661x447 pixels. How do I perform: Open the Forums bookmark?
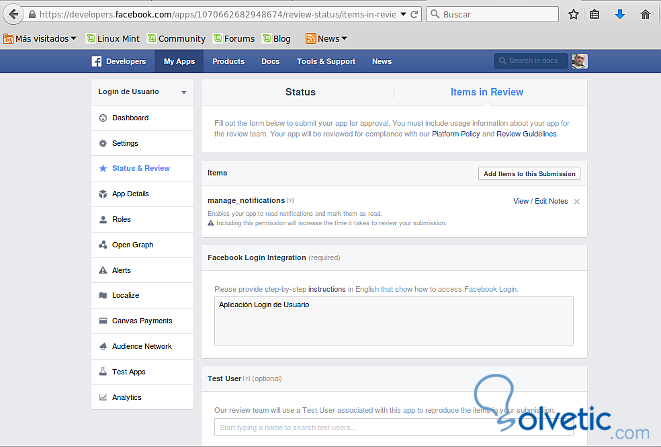coord(234,39)
